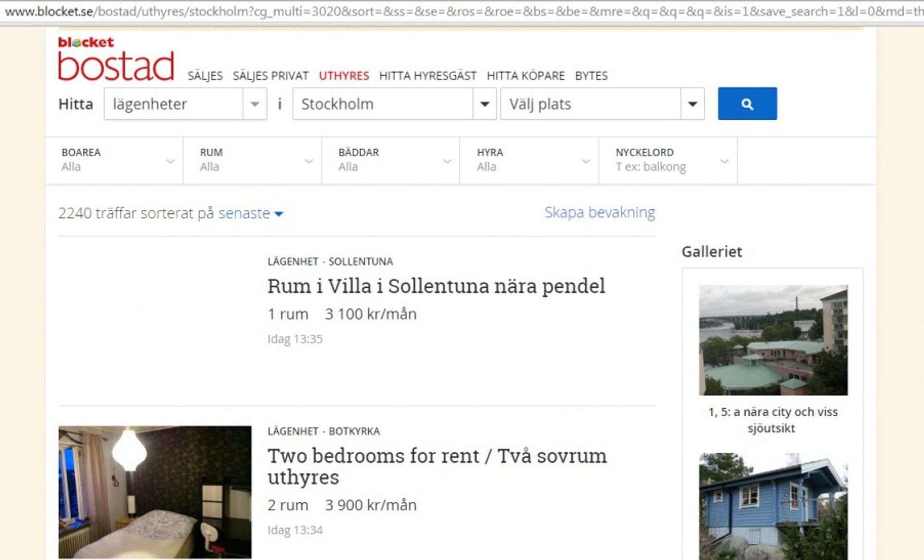
Task: Open the lägenheter category dropdown arrow
Action: pyautogui.click(x=255, y=104)
